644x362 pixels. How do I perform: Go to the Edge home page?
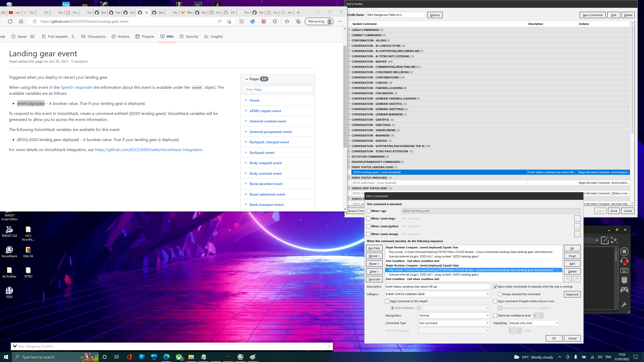click(x=21, y=21)
